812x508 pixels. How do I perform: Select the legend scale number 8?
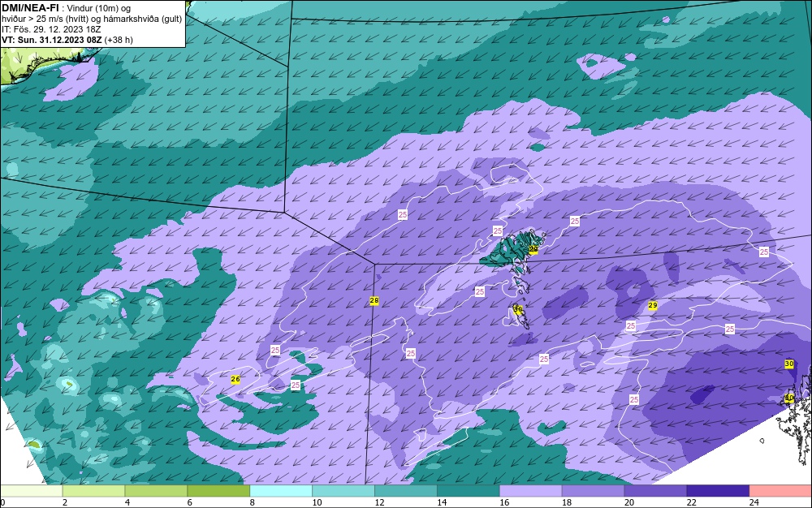[x=253, y=502]
